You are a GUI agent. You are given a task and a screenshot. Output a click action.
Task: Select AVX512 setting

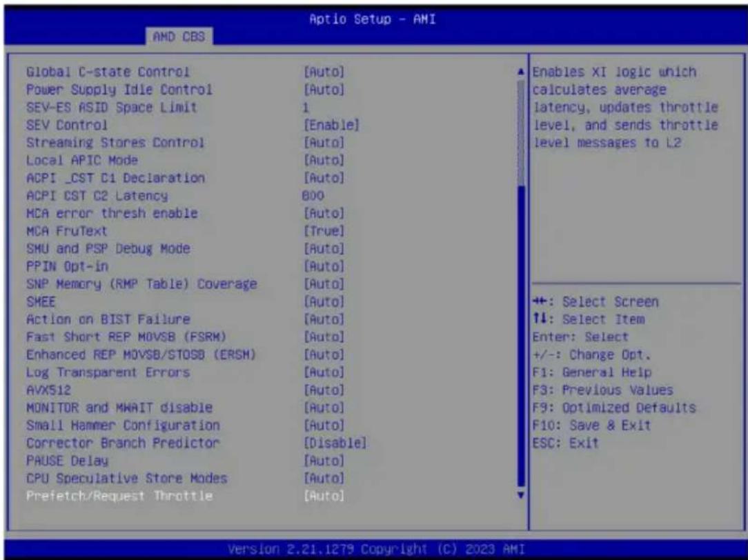[x=49, y=390]
